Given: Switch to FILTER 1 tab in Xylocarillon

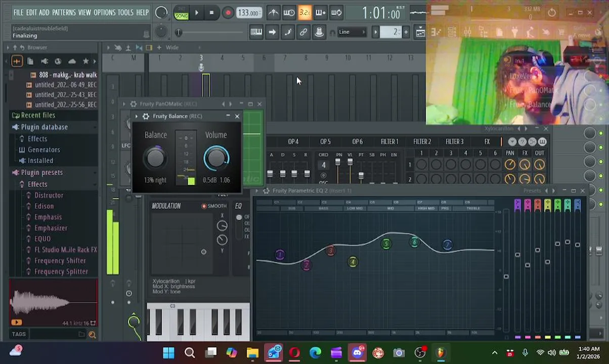Looking at the screenshot, I should [389, 142].
